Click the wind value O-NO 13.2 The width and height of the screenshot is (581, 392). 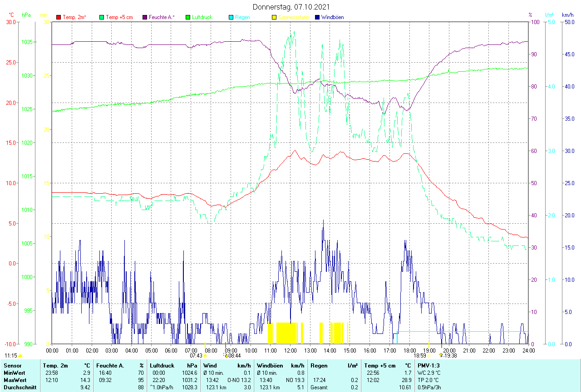pos(239,380)
